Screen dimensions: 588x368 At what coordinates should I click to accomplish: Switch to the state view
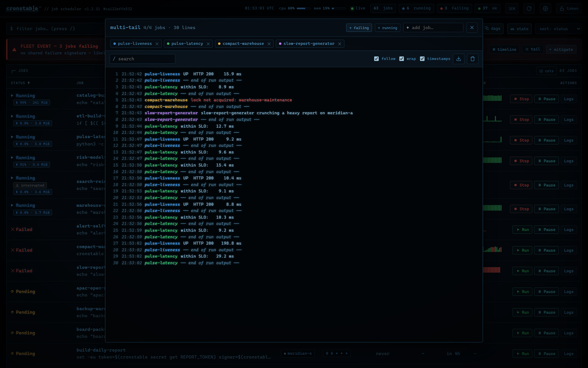(x=519, y=29)
